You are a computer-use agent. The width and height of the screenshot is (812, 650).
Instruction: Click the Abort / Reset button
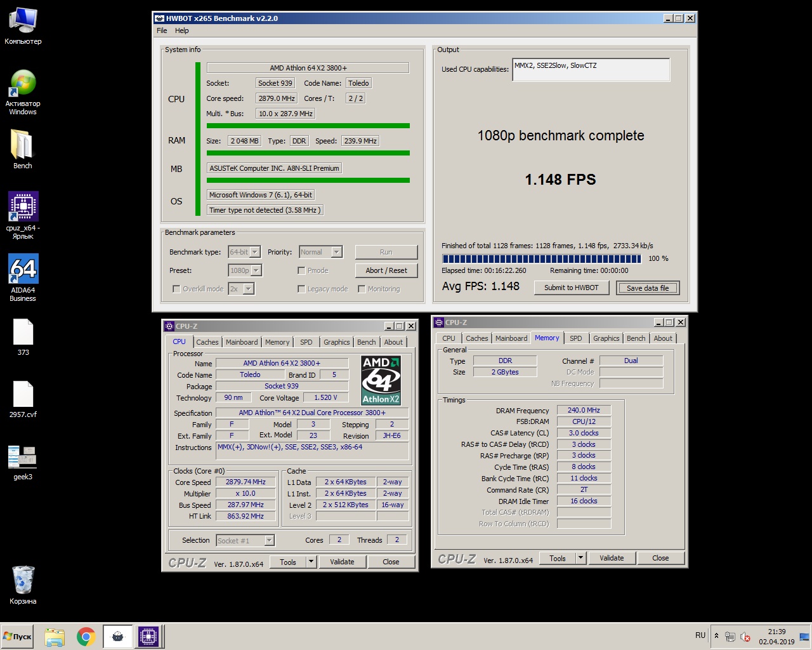point(386,270)
